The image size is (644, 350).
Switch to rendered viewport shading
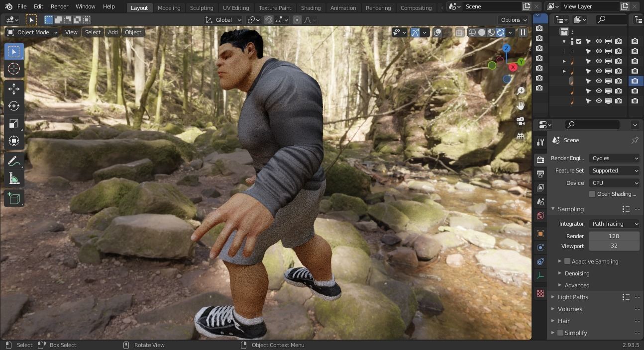coord(501,32)
